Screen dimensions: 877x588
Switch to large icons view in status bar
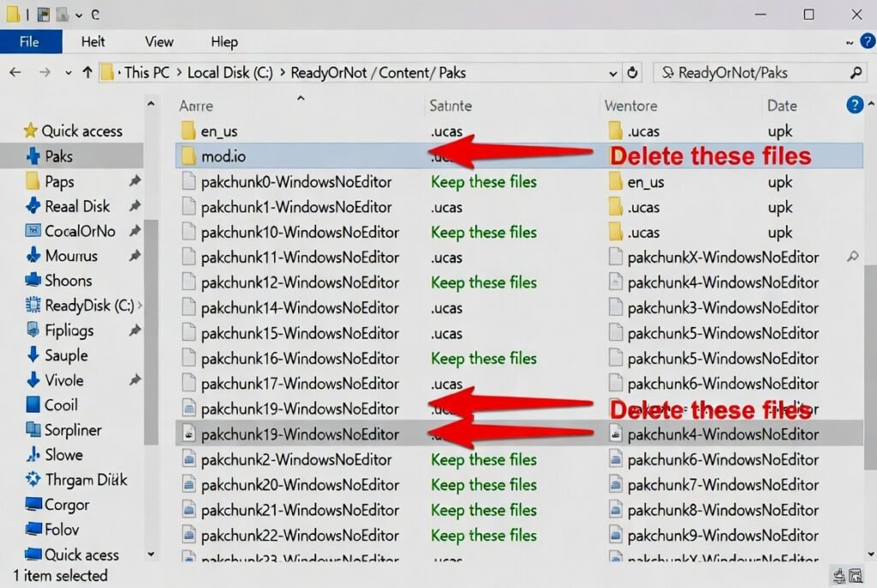tap(857, 576)
